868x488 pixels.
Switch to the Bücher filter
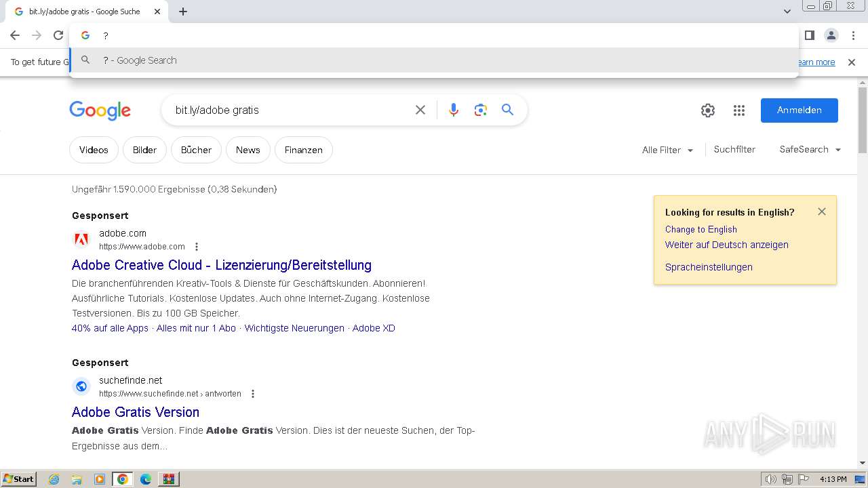click(196, 150)
